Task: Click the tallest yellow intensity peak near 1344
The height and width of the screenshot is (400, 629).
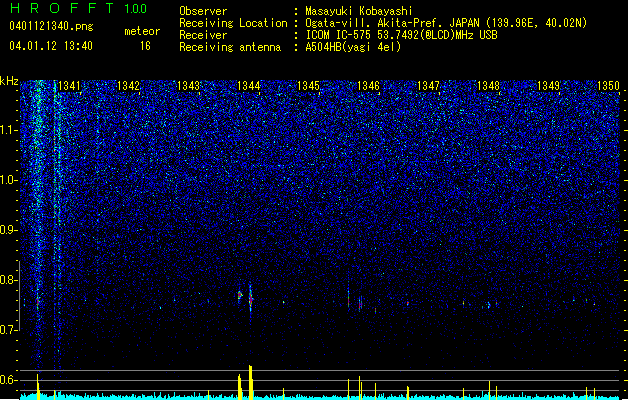Action: tap(251, 382)
